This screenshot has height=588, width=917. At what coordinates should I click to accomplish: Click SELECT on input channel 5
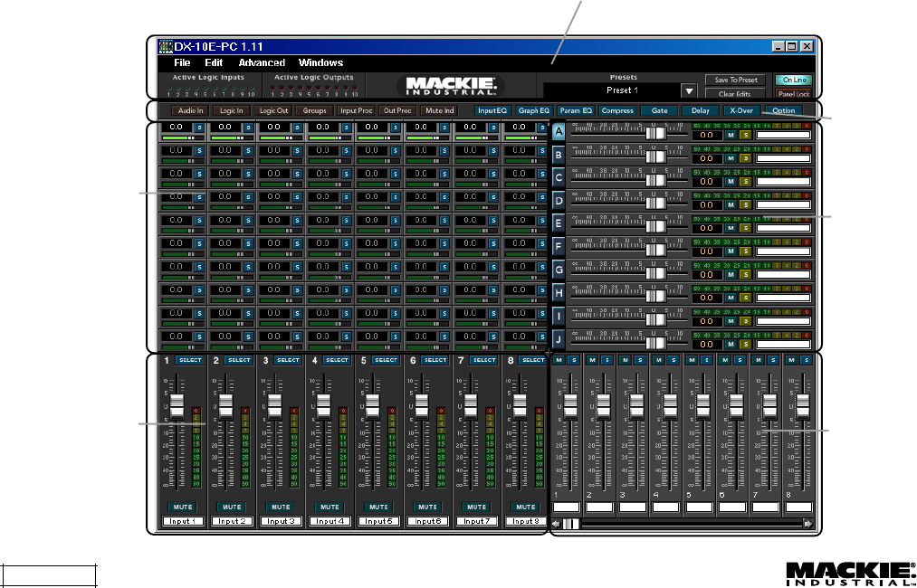(387, 360)
